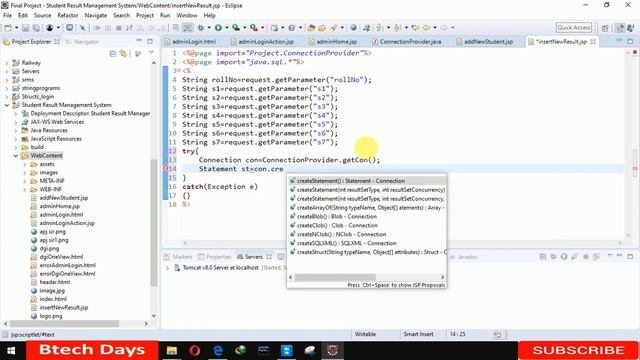This screenshot has width=640, height=360.
Task: Open the File menu
Action: 7,15
